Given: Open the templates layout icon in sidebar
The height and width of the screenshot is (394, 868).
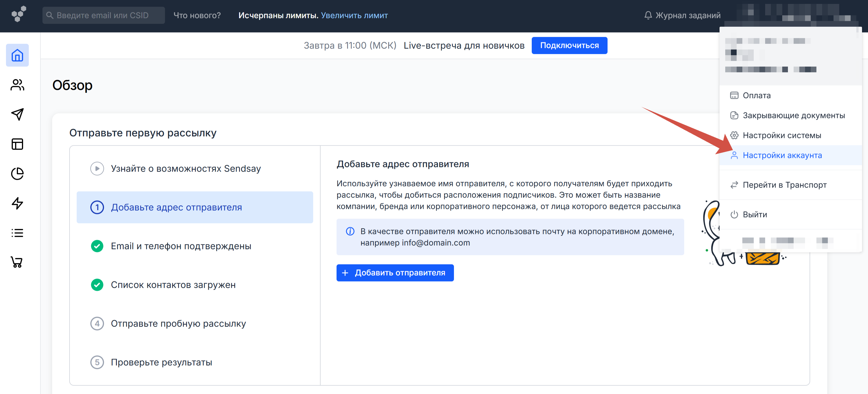Looking at the screenshot, I should click(x=17, y=144).
